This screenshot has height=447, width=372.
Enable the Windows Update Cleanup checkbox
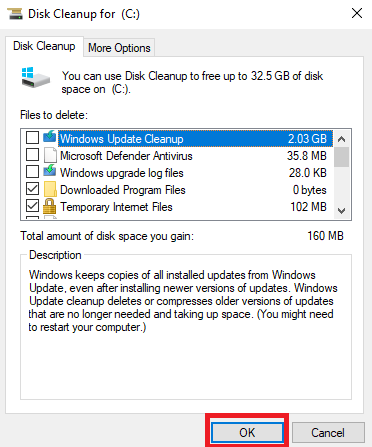tap(32, 137)
